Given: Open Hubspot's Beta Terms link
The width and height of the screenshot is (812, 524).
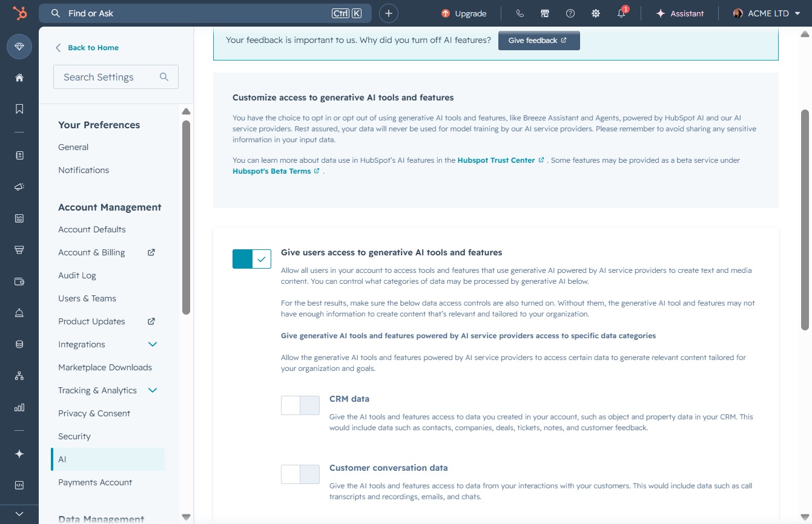Looking at the screenshot, I should [276, 171].
